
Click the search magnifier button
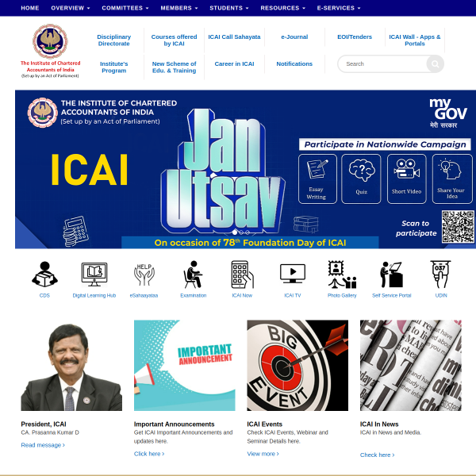pos(435,63)
